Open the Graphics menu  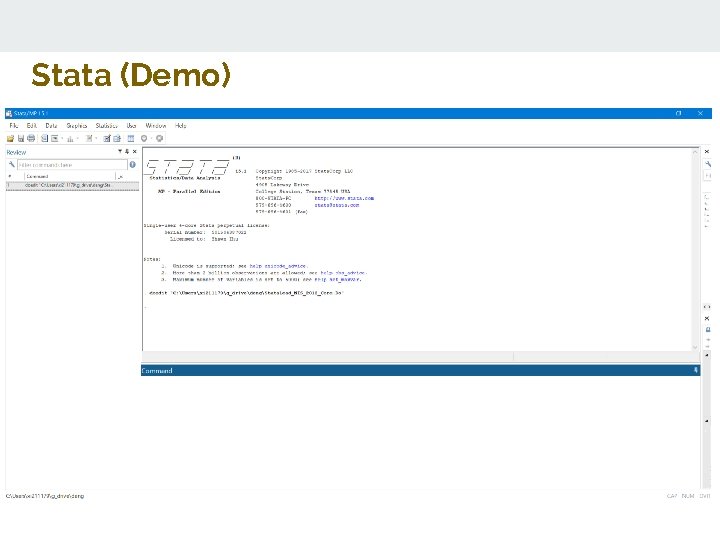[x=77, y=125]
